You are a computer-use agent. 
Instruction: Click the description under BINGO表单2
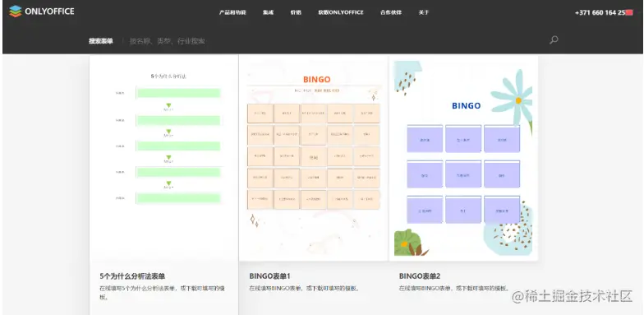[x=454, y=288]
